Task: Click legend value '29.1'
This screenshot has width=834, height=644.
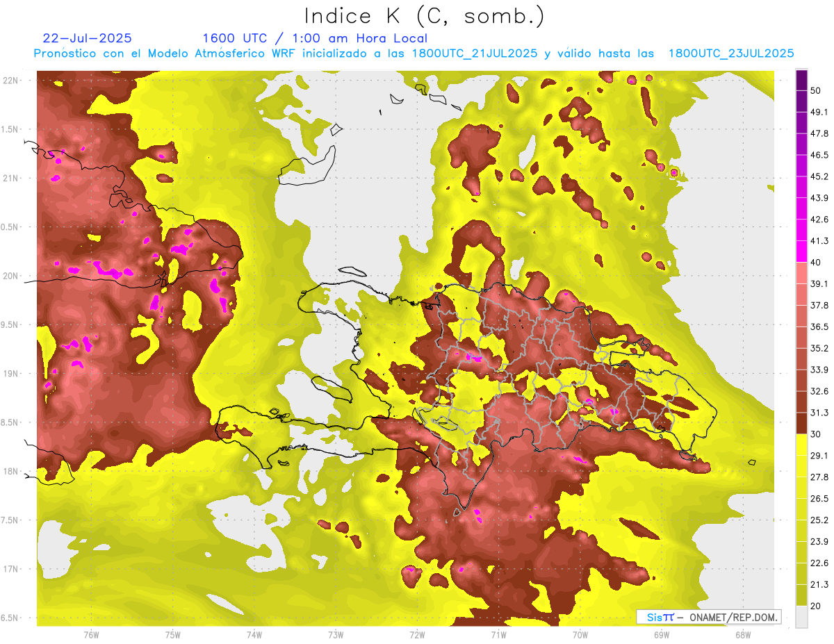Action: point(819,455)
